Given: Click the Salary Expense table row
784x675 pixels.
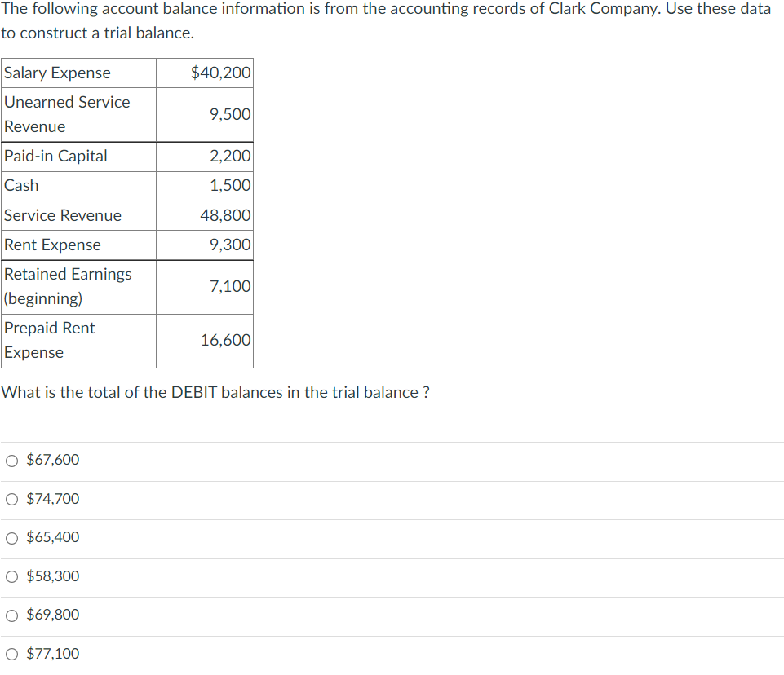Looking at the screenshot, I should pyautogui.click(x=57, y=73).
